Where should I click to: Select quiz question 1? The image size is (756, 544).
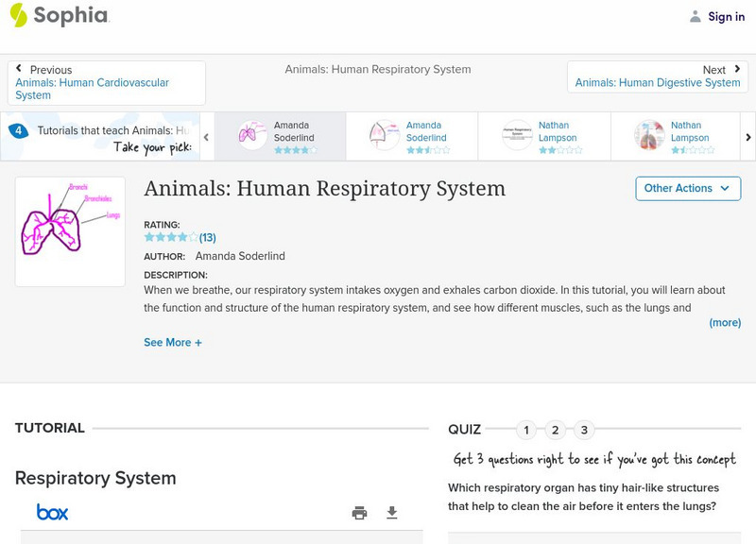point(525,429)
